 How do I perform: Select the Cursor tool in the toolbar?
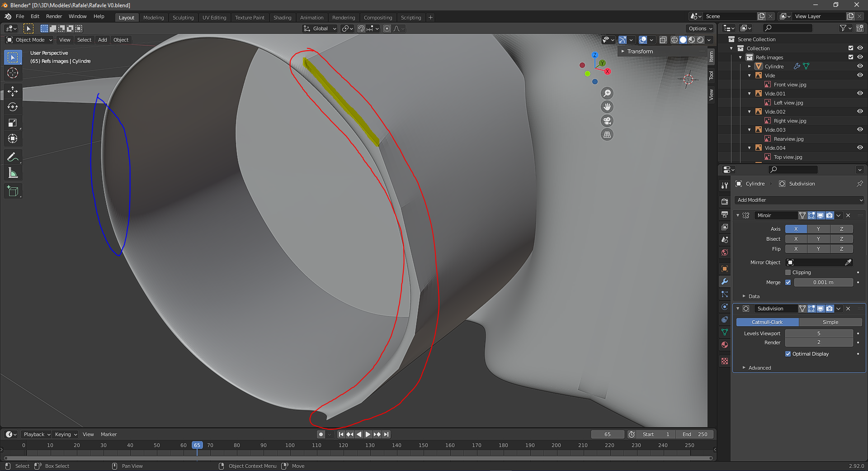pos(13,73)
